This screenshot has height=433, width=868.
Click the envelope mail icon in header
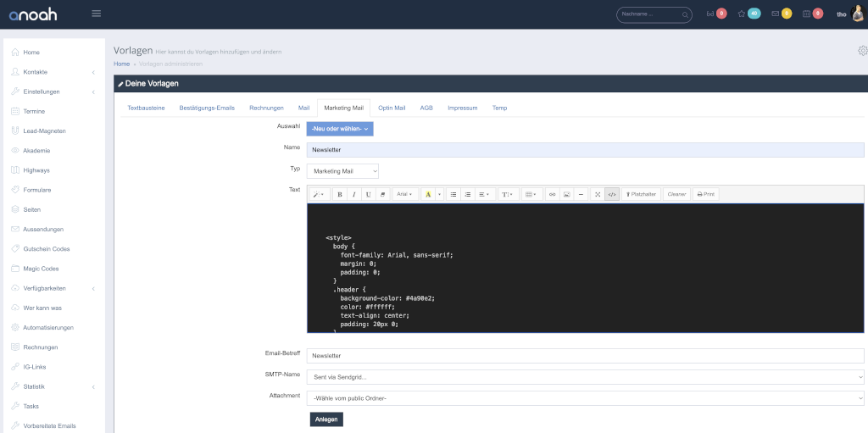(775, 14)
